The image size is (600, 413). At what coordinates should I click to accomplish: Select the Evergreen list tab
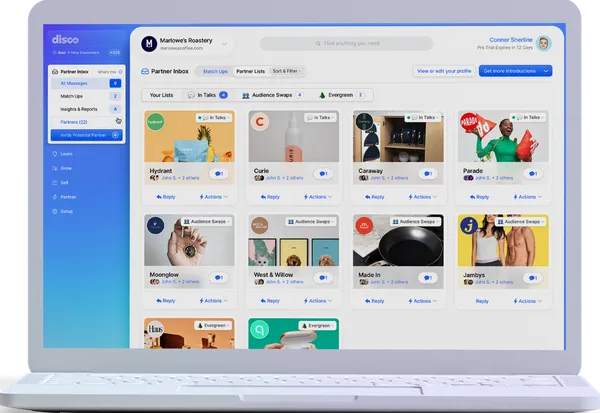(341, 95)
